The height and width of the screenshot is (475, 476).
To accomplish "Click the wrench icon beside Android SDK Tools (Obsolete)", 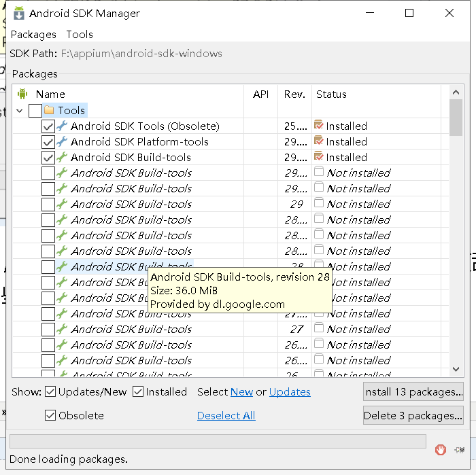I will 62,126.
